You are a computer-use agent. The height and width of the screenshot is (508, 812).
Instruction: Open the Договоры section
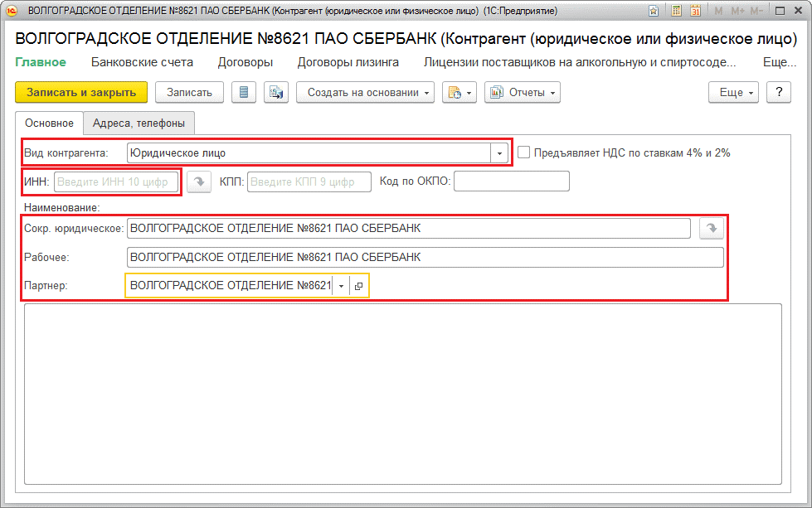coord(245,62)
